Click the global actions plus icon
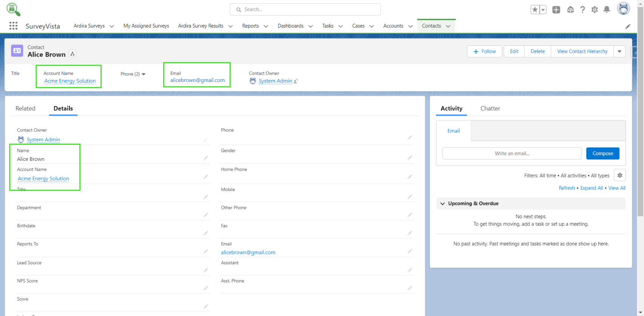The image size is (644, 316). pos(556,10)
